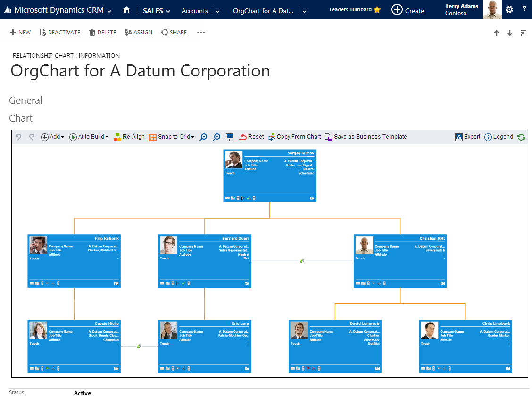This screenshot has height=399, width=532.
Task: Zoom in on the chart
Action: 203,137
